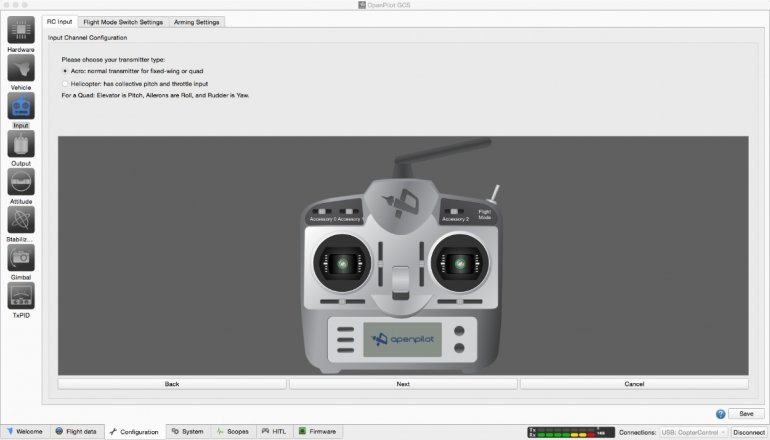Click the Back button

[172, 383]
